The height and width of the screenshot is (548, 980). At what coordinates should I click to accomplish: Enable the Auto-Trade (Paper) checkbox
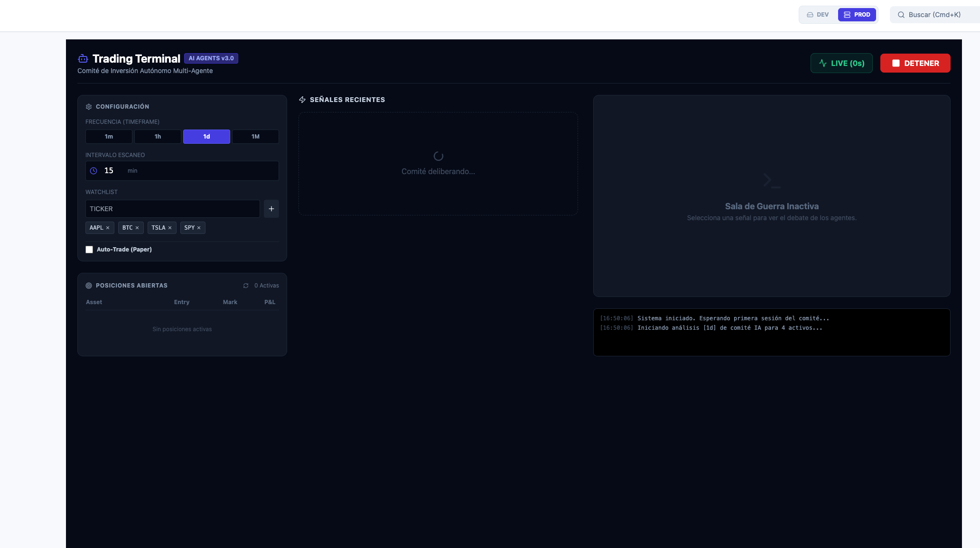point(89,249)
